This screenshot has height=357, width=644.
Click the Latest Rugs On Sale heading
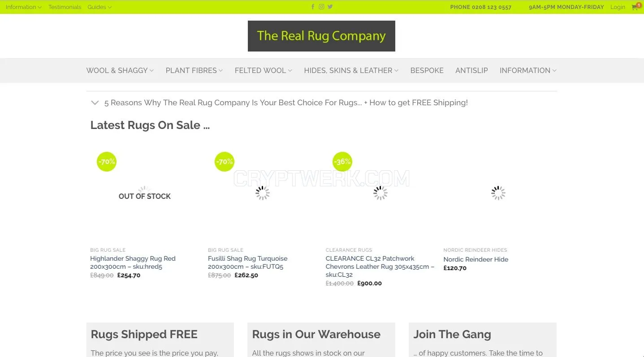pos(150,125)
